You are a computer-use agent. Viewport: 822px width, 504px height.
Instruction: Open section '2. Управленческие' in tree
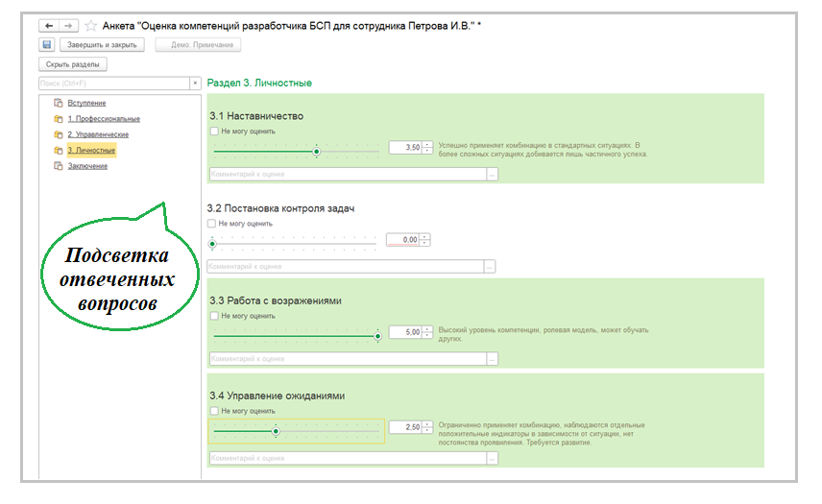pyautogui.click(x=97, y=134)
